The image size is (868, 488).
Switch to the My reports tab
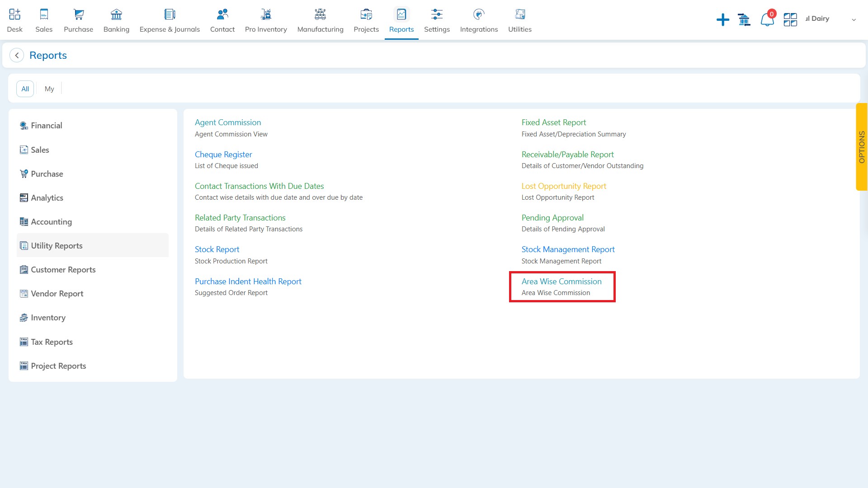pyautogui.click(x=49, y=89)
